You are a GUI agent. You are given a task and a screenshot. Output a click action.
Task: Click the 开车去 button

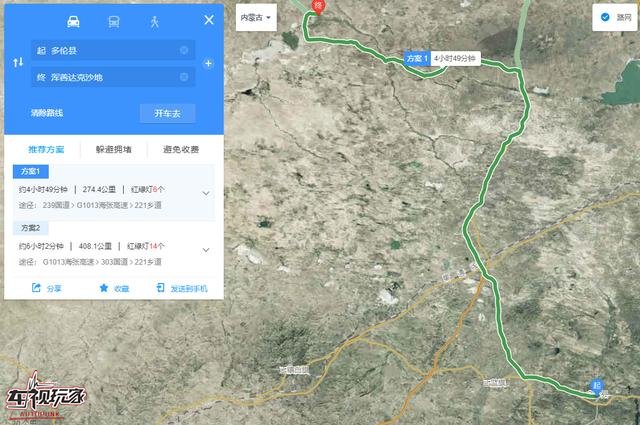click(167, 113)
